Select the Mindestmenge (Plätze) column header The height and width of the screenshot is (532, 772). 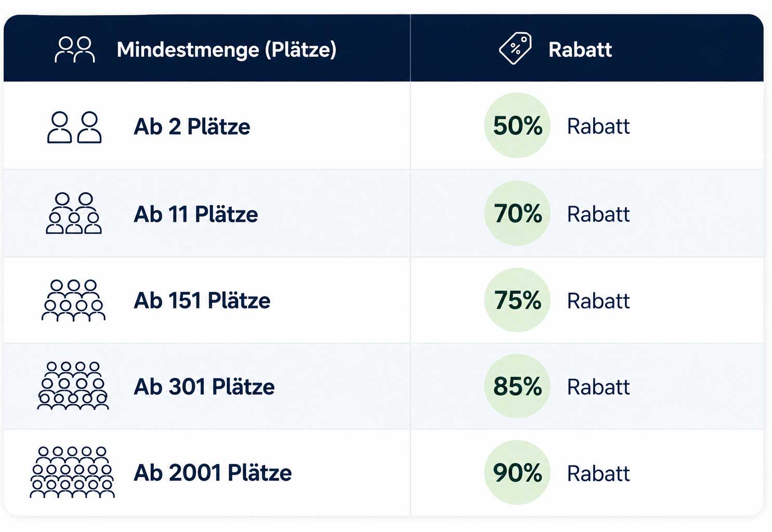[x=227, y=50]
